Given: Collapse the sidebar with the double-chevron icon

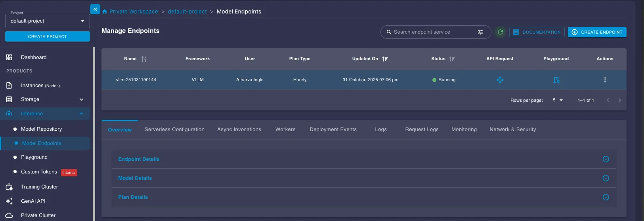Looking at the screenshot, I should coord(95,9).
